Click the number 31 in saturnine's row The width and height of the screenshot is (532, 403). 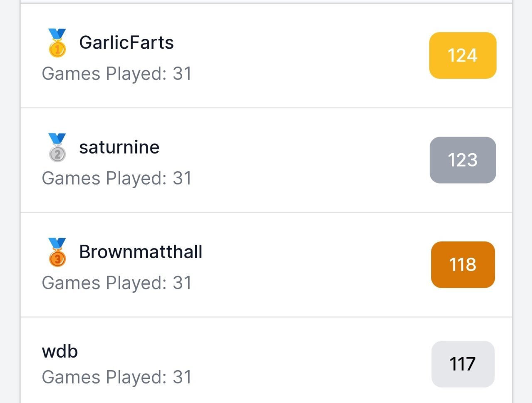coord(182,178)
